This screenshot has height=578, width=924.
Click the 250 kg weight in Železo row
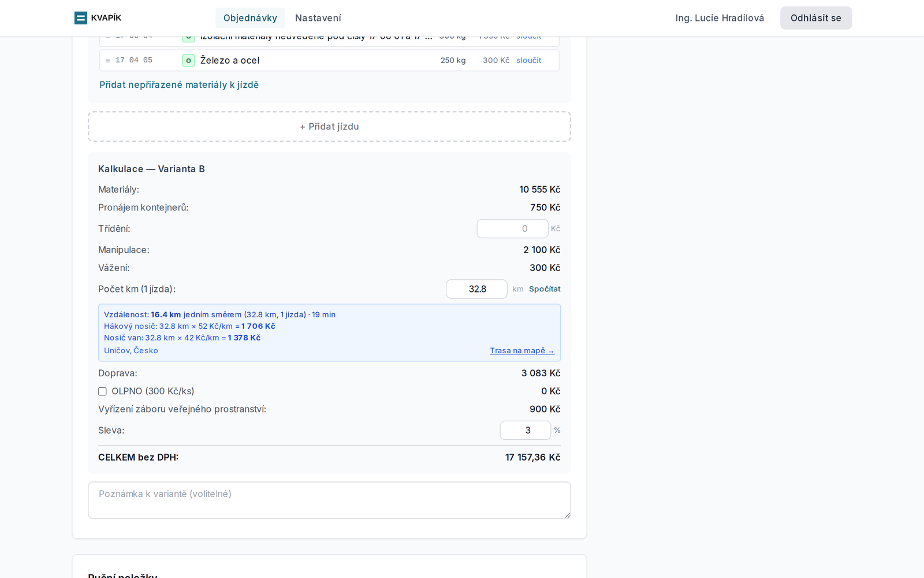coord(453,60)
